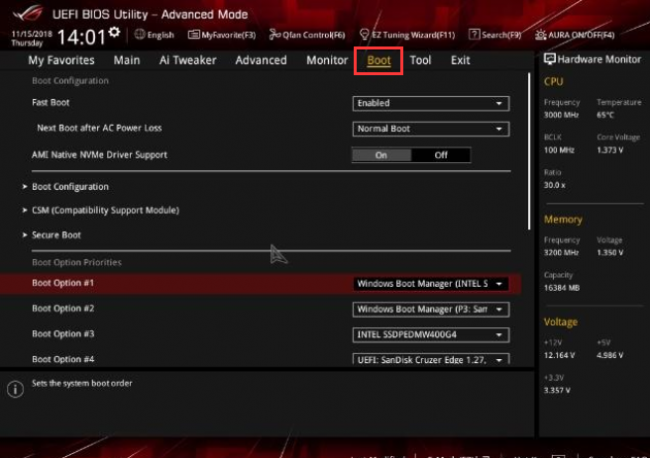Open MyFavorite(F3) icon in top bar

(x=193, y=34)
